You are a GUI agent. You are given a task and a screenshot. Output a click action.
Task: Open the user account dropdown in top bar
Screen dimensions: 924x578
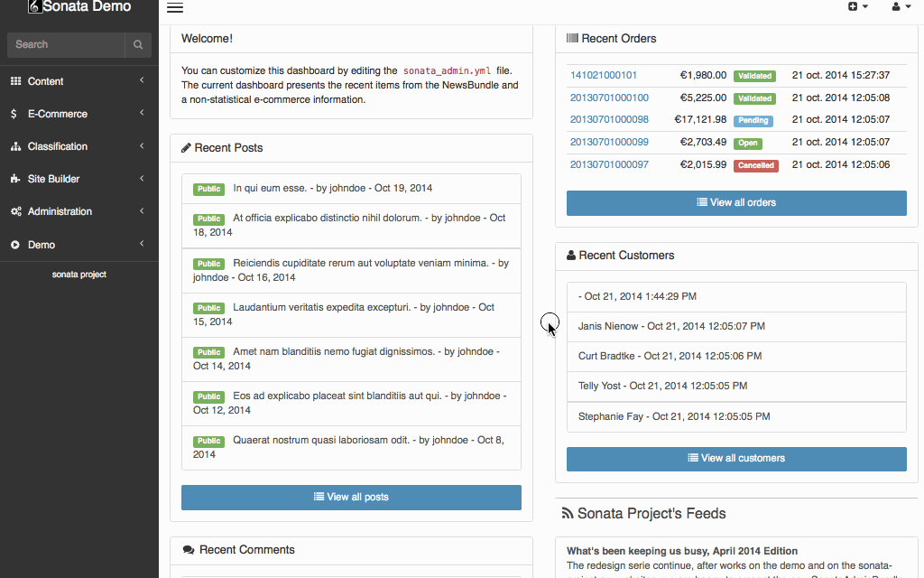[901, 7]
